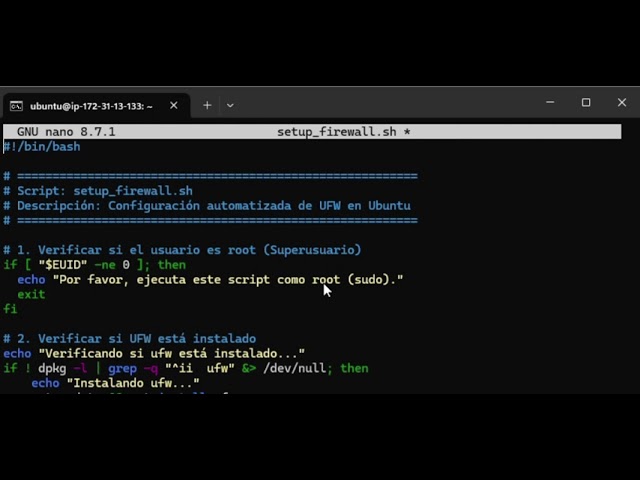Click the 'if ! dpkg -l | grep -q' line
The width and height of the screenshot is (640, 480).
(x=186, y=369)
